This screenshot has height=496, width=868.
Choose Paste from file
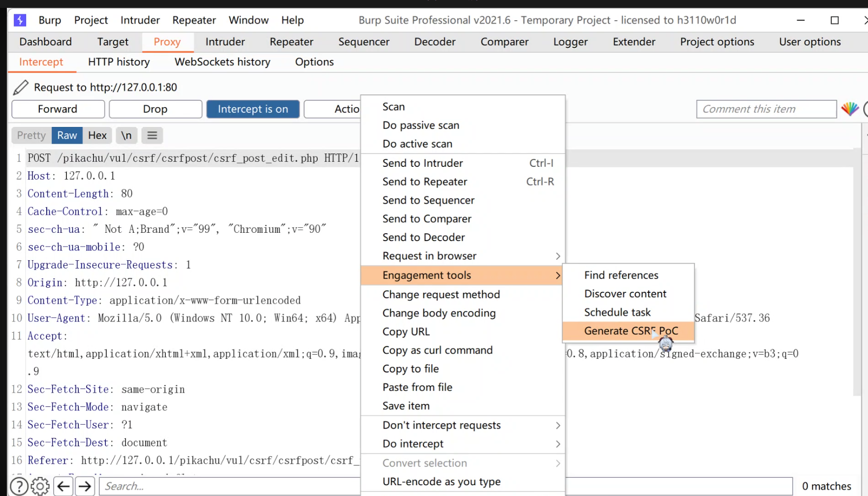pyautogui.click(x=463, y=387)
